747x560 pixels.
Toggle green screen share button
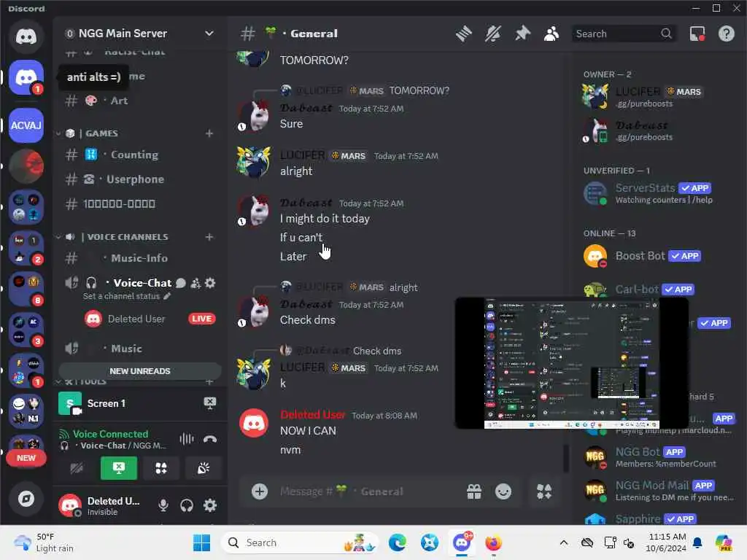coord(119,469)
